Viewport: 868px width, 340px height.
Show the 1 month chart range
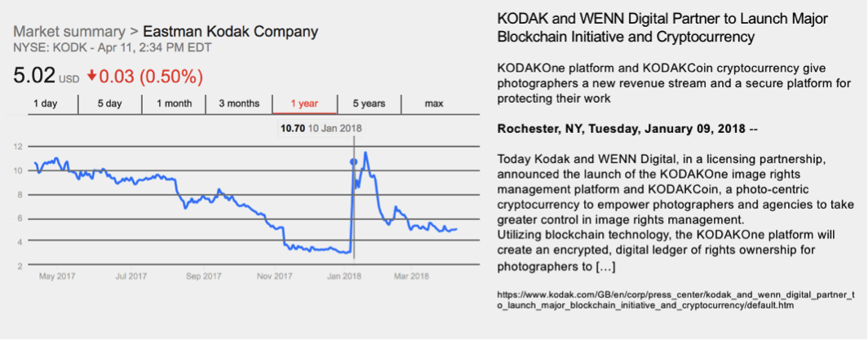175,104
